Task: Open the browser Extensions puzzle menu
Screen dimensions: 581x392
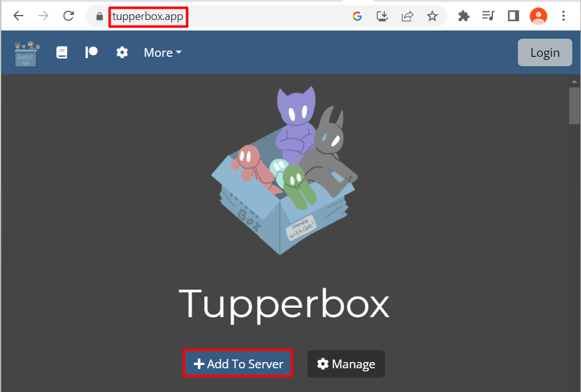Action: (x=464, y=16)
